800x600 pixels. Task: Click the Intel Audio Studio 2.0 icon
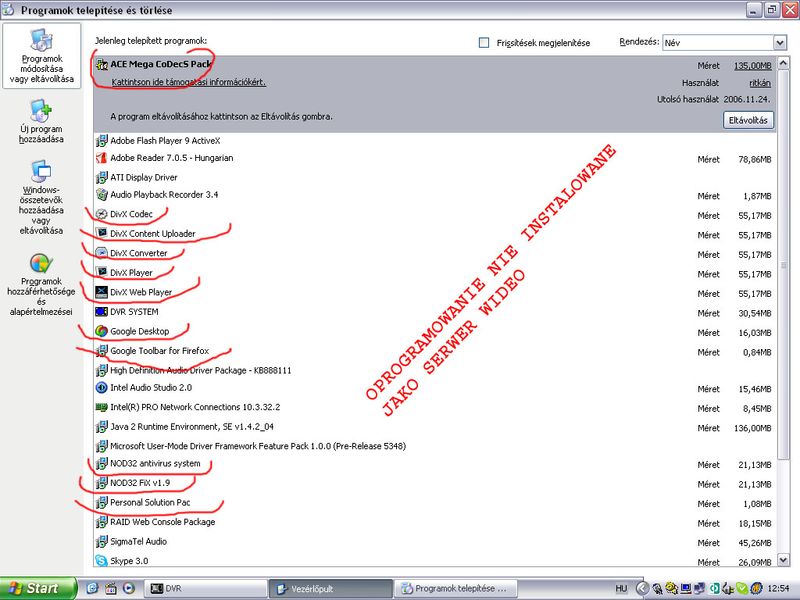(102, 388)
